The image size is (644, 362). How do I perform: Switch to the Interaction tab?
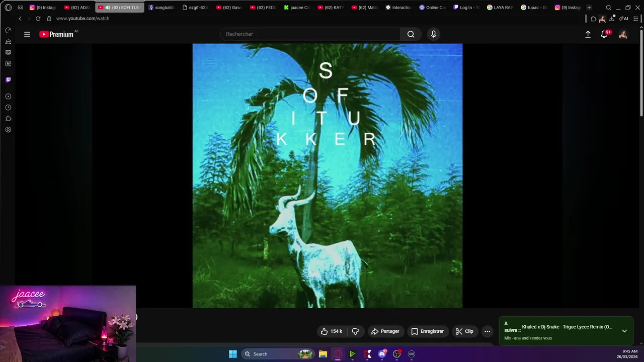[398, 8]
